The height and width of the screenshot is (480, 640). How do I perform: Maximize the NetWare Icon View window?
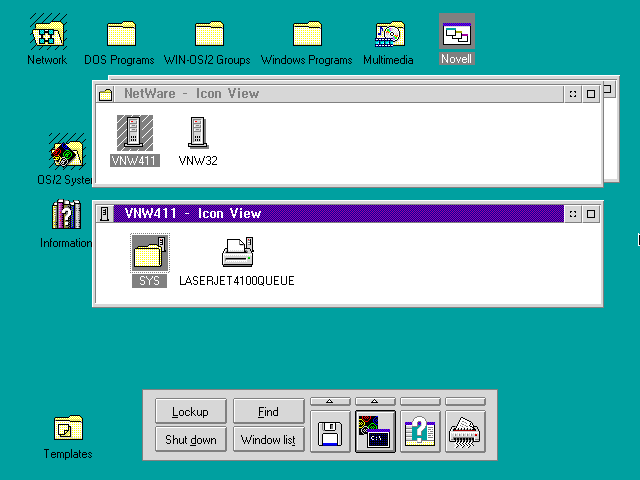coord(591,94)
